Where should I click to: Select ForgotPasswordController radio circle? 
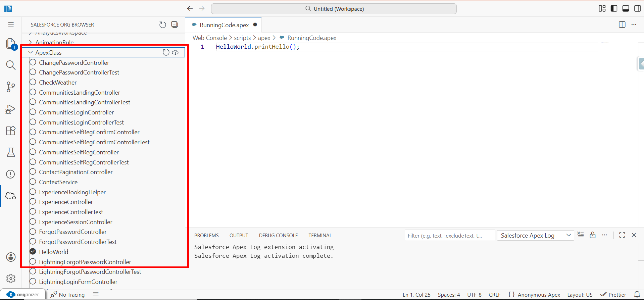click(33, 232)
